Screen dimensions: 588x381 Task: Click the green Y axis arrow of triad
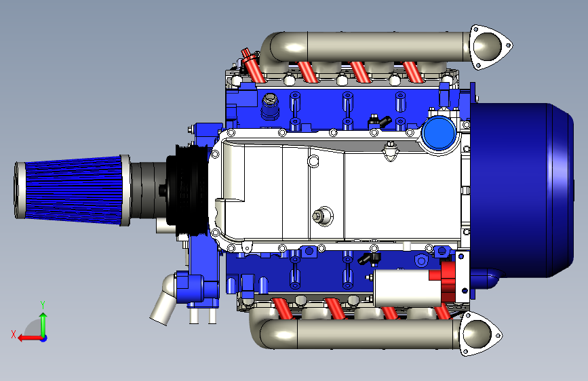[43, 324]
